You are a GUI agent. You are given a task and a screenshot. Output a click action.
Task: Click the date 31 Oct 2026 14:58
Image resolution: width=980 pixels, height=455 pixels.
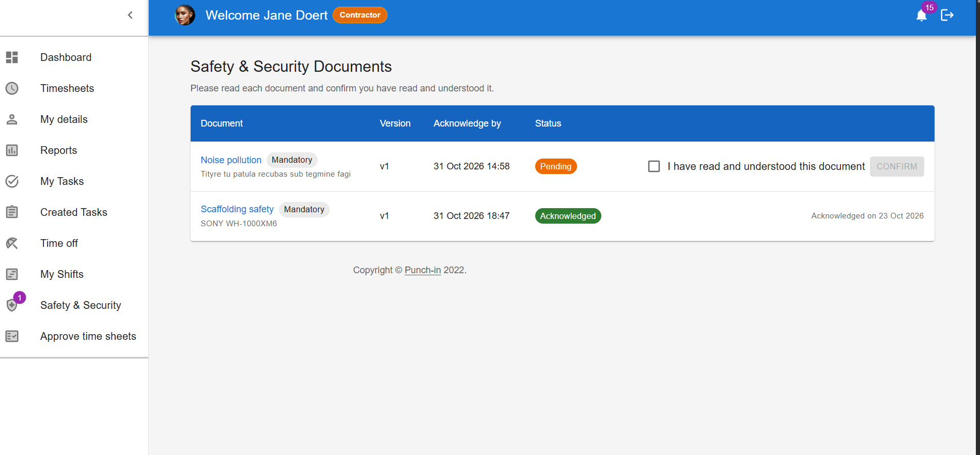pos(472,166)
